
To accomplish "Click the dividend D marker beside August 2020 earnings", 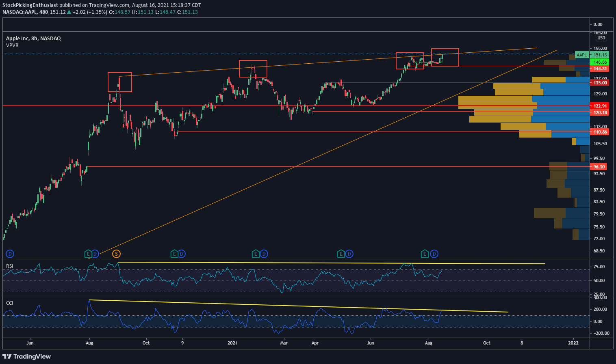I will tap(95, 254).
